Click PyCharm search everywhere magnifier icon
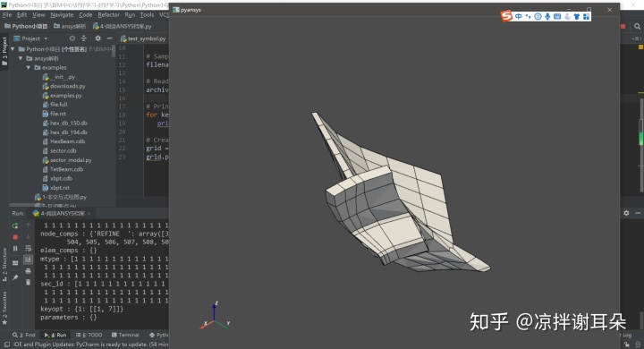The width and height of the screenshot is (644, 349). pos(637,26)
